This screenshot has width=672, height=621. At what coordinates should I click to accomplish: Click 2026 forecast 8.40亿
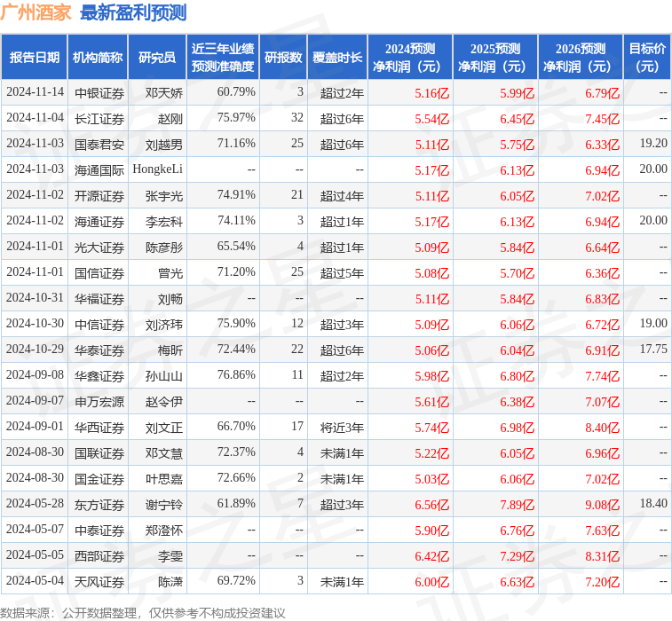[x=602, y=427]
